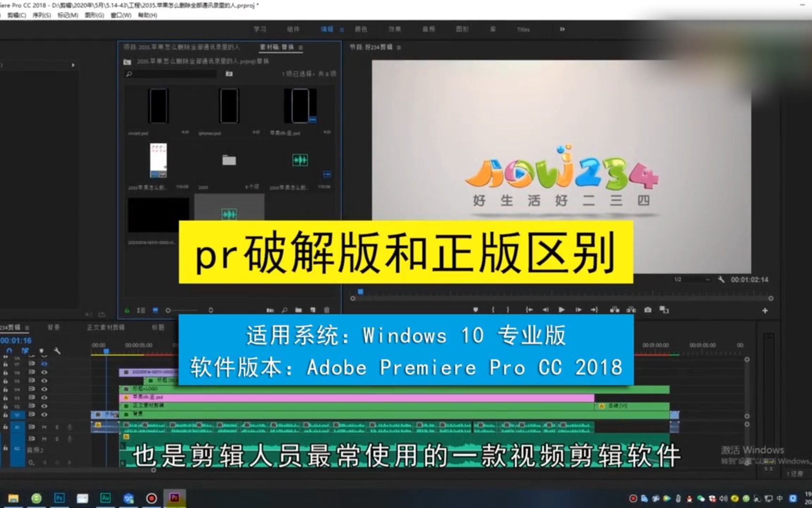The image size is (812, 508).
Task: Open button editor plus in Program monitor
Action: [765, 310]
